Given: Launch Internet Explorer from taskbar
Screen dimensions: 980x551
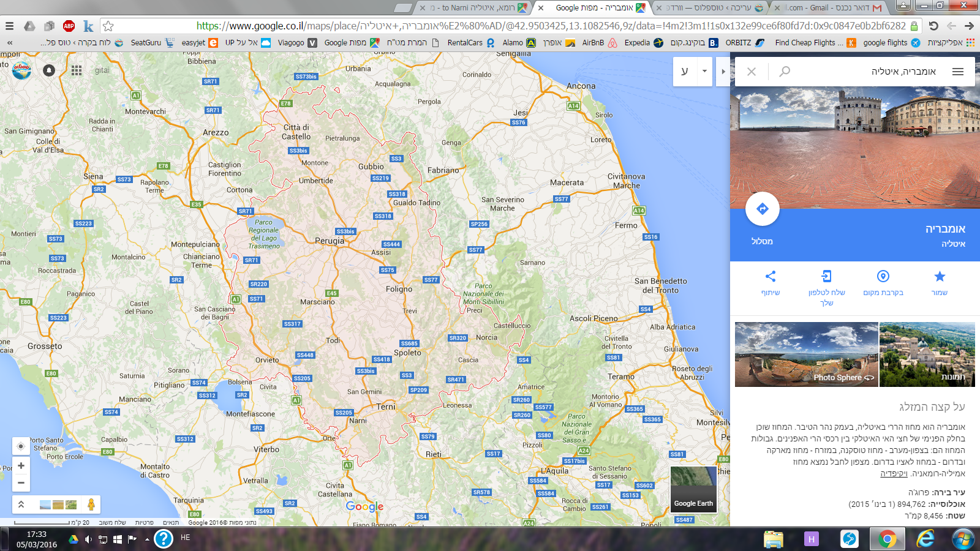Looking at the screenshot, I should (x=925, y=539).
